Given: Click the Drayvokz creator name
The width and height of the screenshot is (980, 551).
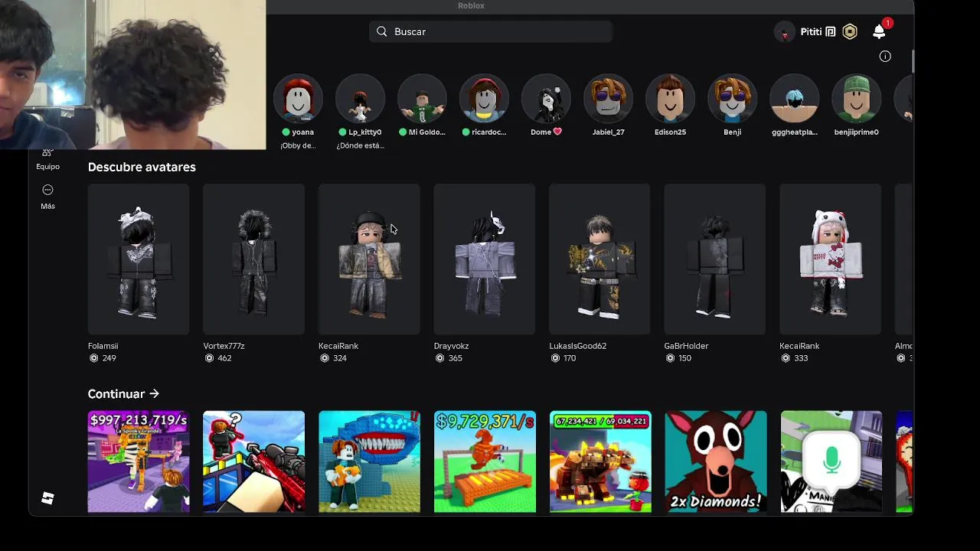Looking at the screenshot, I should pos(452,346).
